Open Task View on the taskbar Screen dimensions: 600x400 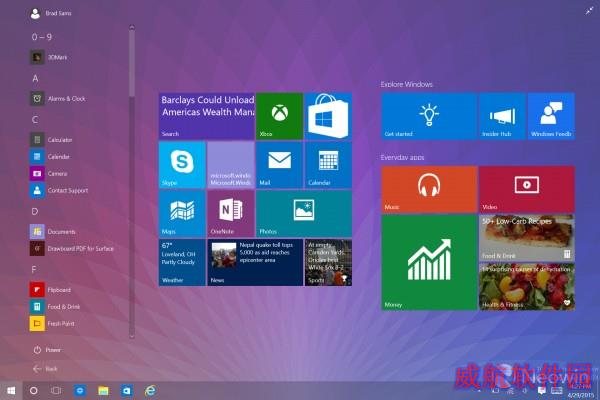pos(56,390)
